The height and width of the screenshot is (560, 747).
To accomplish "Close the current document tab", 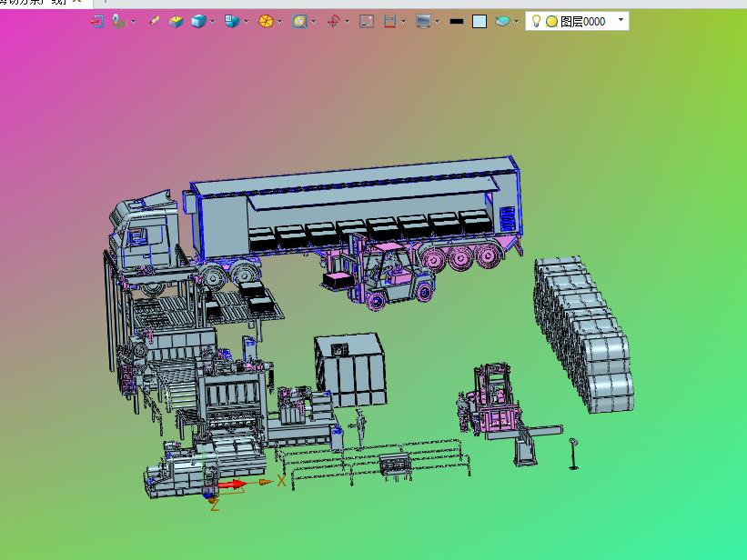I will click(x=76, y=2).
